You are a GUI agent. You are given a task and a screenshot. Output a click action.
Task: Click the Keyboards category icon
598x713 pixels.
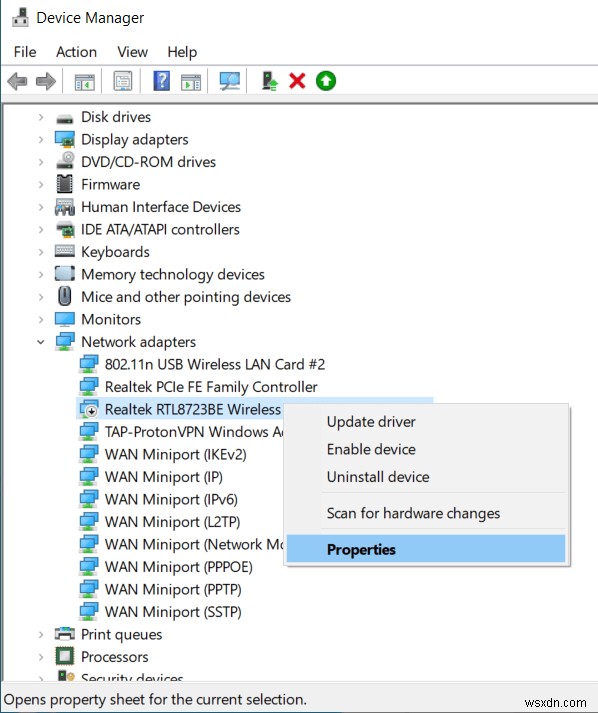[x=65, y=251]
